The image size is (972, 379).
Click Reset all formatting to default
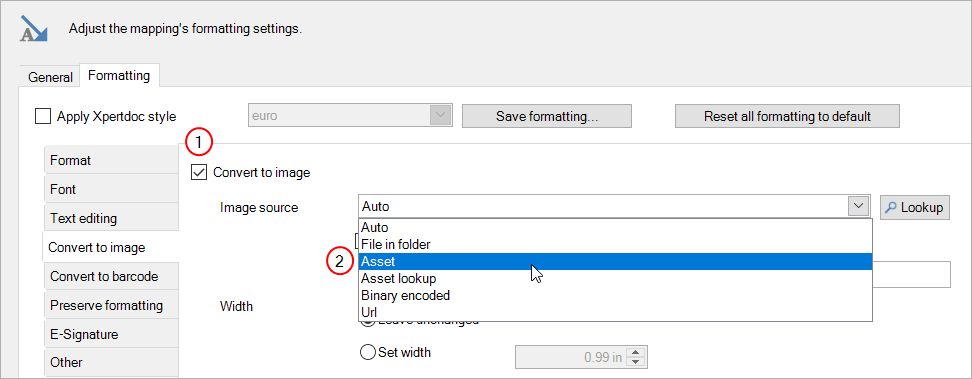[787, 116]
